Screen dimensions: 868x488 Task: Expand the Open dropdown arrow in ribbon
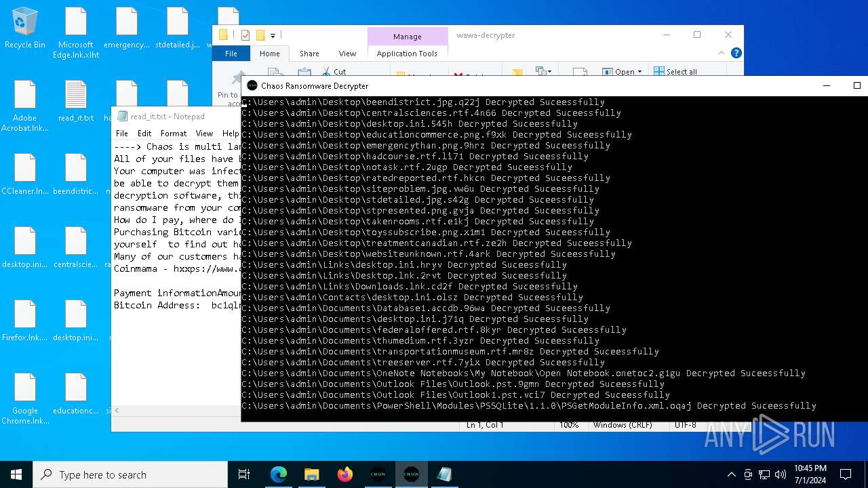click(639, 72)
